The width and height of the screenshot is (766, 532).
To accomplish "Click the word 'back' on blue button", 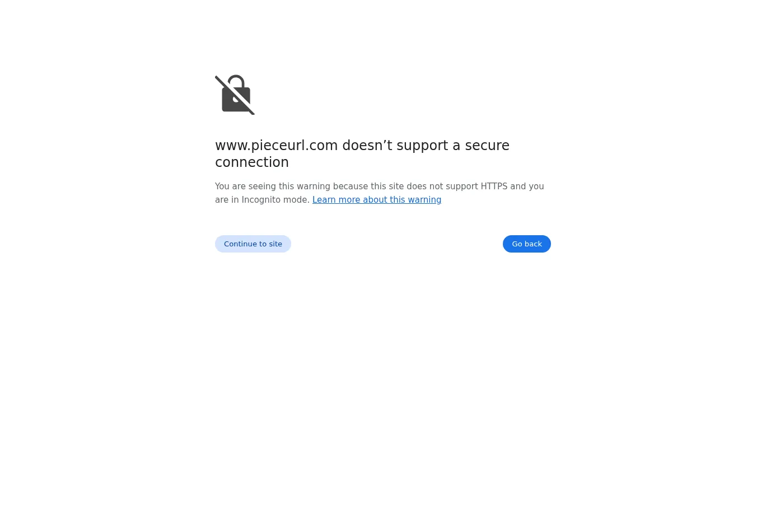I will pos(534,244).
